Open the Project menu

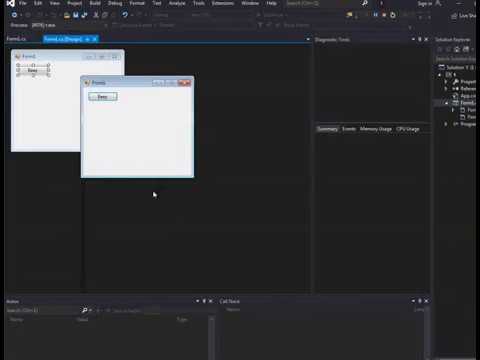coord(75,3)
